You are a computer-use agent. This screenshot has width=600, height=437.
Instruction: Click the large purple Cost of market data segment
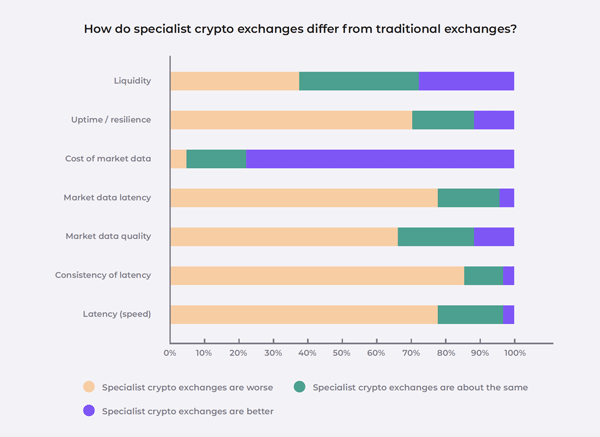[380, 159]
